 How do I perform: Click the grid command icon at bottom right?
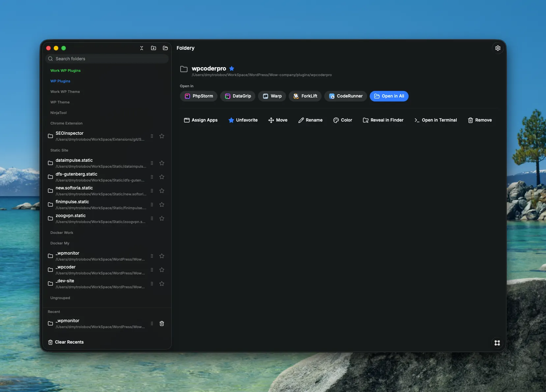[x=497, y=343]
